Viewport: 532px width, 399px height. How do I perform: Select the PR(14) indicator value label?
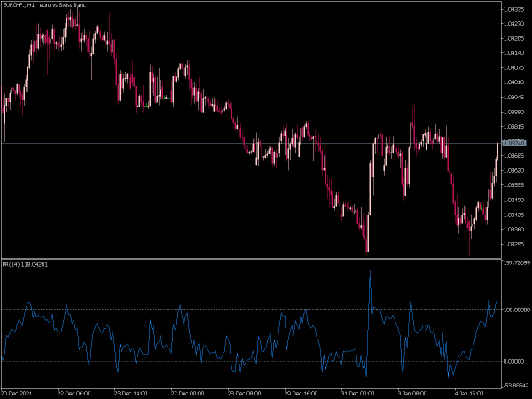tap(25, 264)
